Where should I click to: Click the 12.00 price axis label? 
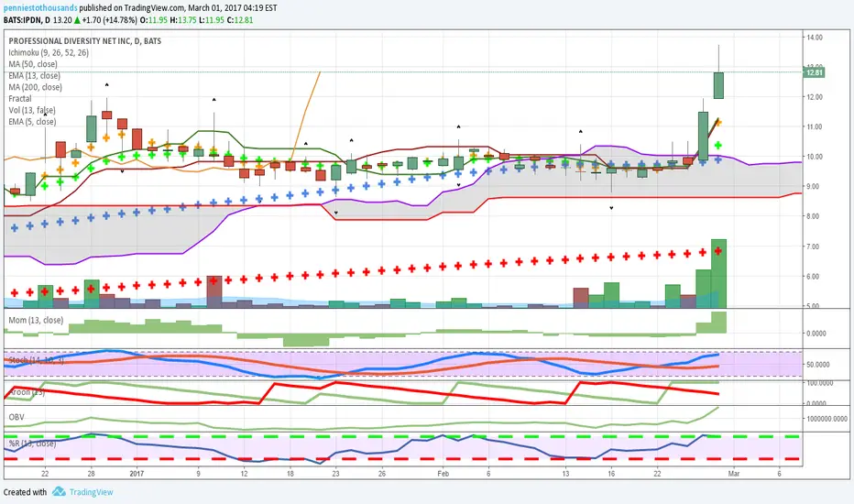coord(815,97)
